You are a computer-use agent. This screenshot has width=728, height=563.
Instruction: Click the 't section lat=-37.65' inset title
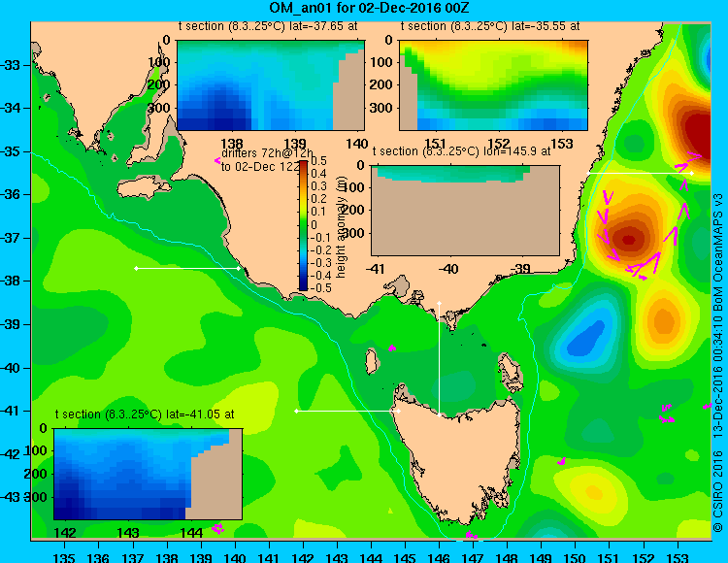click(x=268, y=26)
